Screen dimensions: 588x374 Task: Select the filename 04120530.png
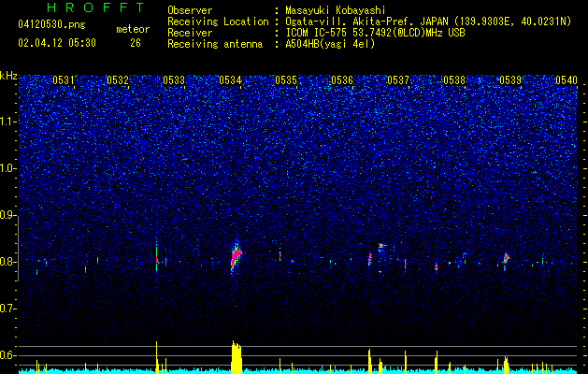[51, 25]
